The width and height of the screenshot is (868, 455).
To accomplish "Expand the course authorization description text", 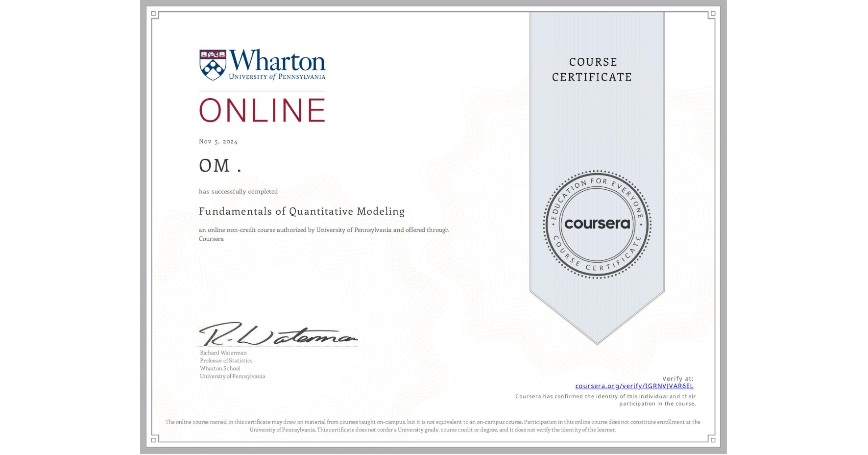I will coord(323,234).
